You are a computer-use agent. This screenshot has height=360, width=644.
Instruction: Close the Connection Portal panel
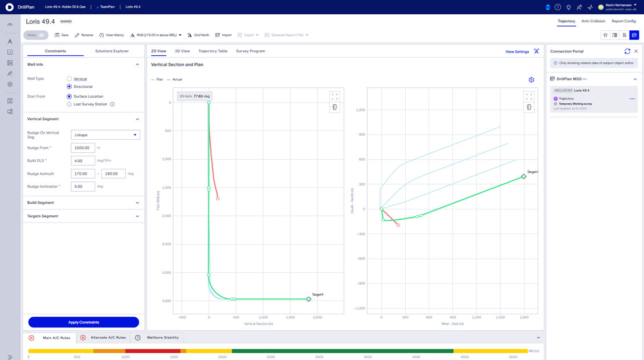tap(636, 51)
